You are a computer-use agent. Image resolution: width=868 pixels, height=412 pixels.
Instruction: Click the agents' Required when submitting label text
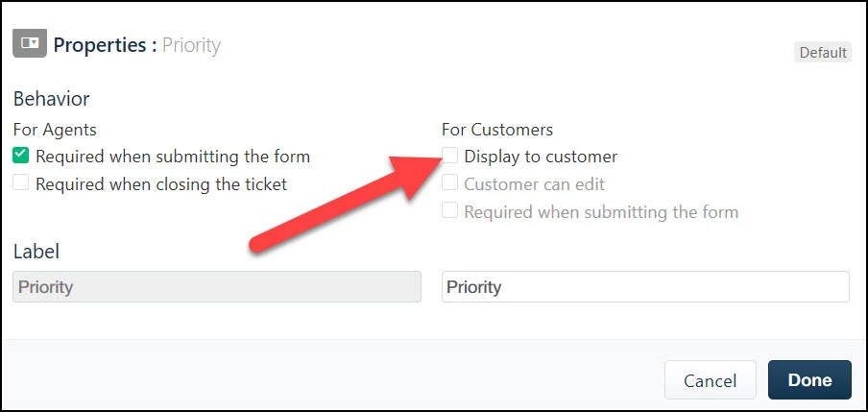173,157
